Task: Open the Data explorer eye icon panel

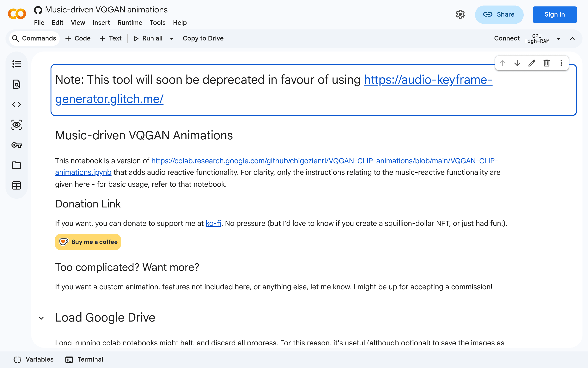Action: [x=17, y=125]
